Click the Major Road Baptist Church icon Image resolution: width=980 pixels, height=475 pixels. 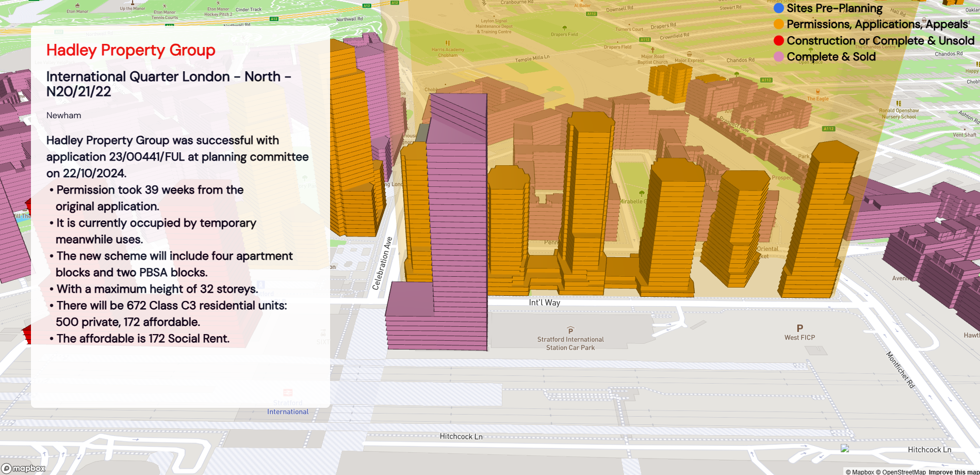[x=652, y=50]
